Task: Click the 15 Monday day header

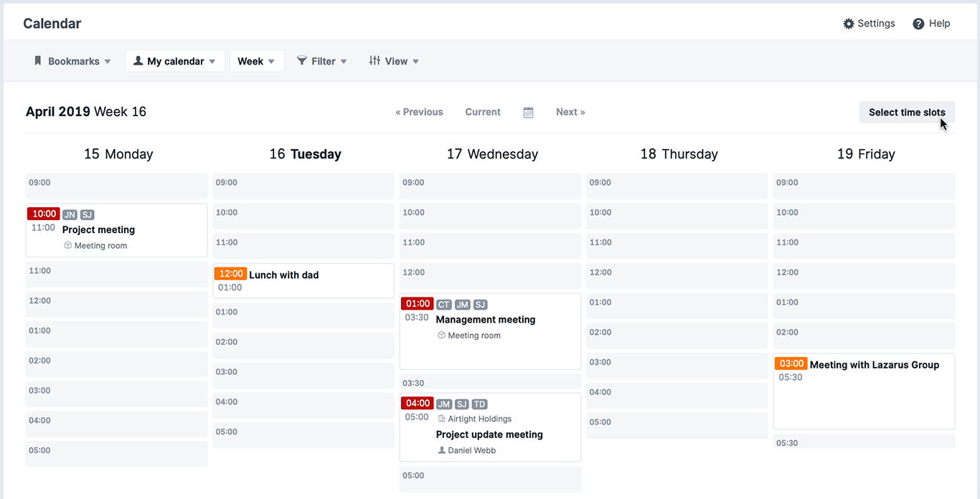Action: (118, 154)
